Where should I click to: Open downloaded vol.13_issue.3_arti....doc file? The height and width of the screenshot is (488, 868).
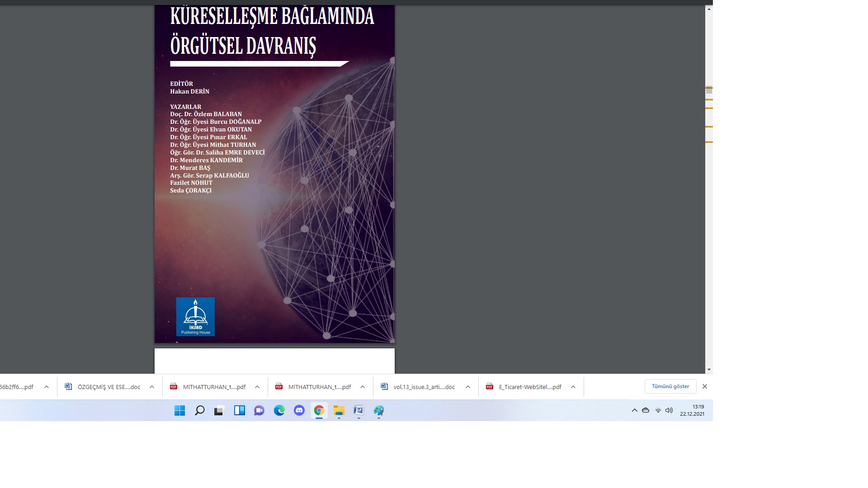pyautogui.click(x=424, y=387)
